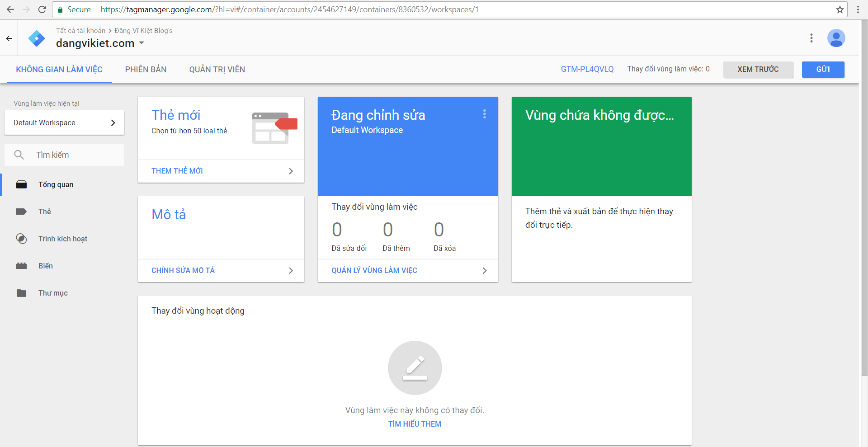Click the XEM TRƯỚC preview button

pyautogui.click(x=758, y=70)
